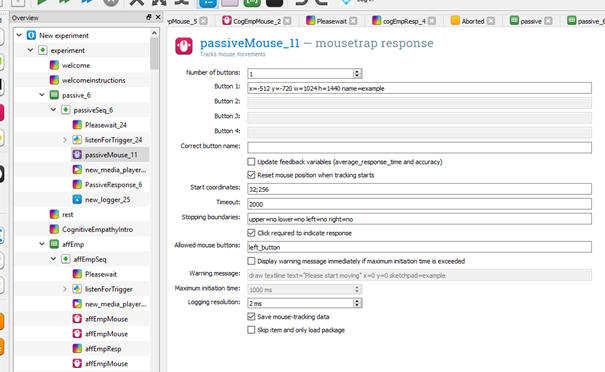Click the experiment sequence icon in Overview
The height and width of the screenshot is (372, 605).
pyautogui.click(x=43, y=50)
